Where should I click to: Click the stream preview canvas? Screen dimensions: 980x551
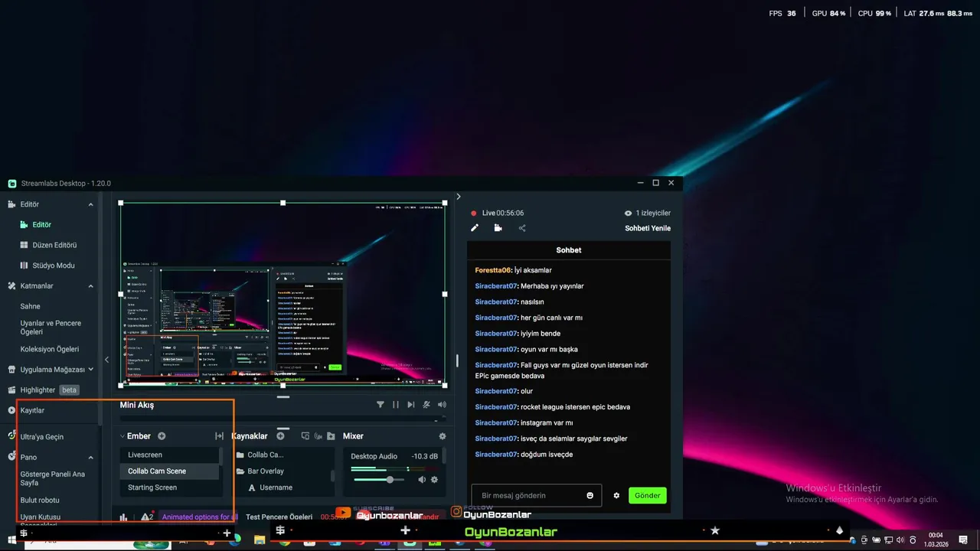coord(283,294)
